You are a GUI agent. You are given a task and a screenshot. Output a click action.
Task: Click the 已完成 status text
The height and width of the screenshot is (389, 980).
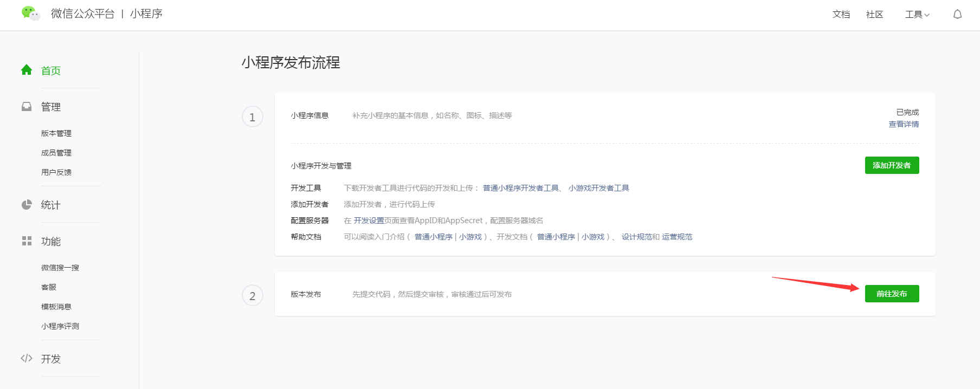pos(907,112)
